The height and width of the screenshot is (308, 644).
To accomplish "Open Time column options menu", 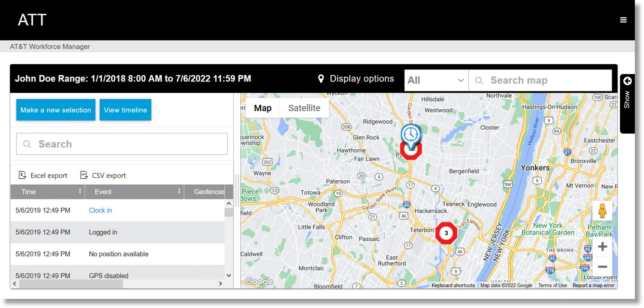I will tap(80, 191).
